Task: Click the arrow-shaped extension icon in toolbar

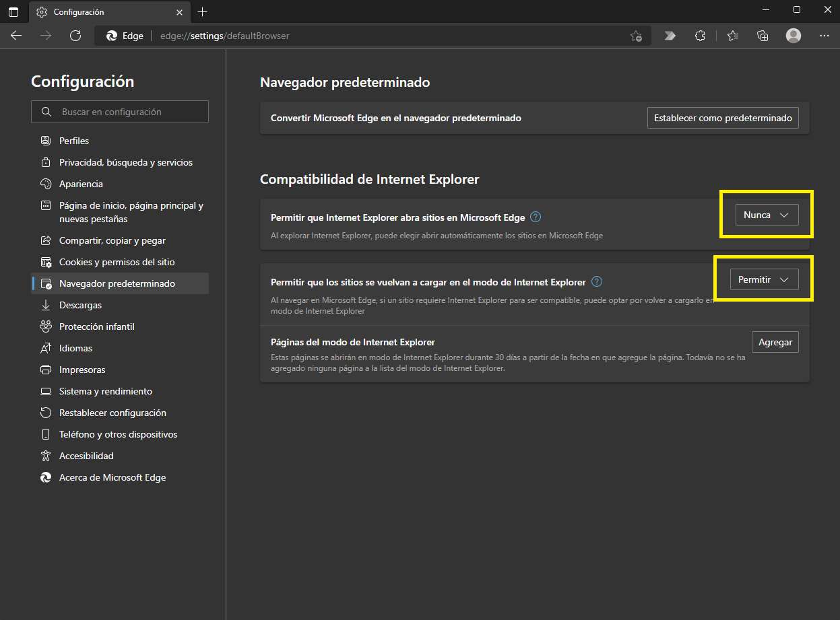Action: 670,36
